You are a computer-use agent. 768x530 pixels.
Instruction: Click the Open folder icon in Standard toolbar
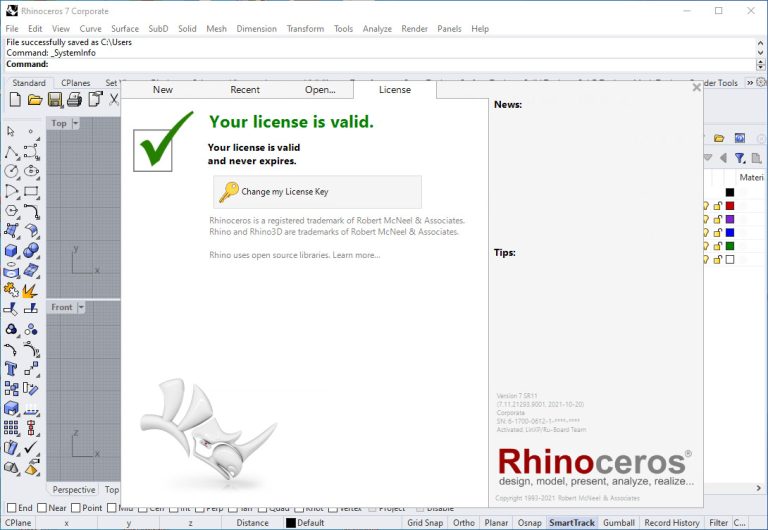35,99
